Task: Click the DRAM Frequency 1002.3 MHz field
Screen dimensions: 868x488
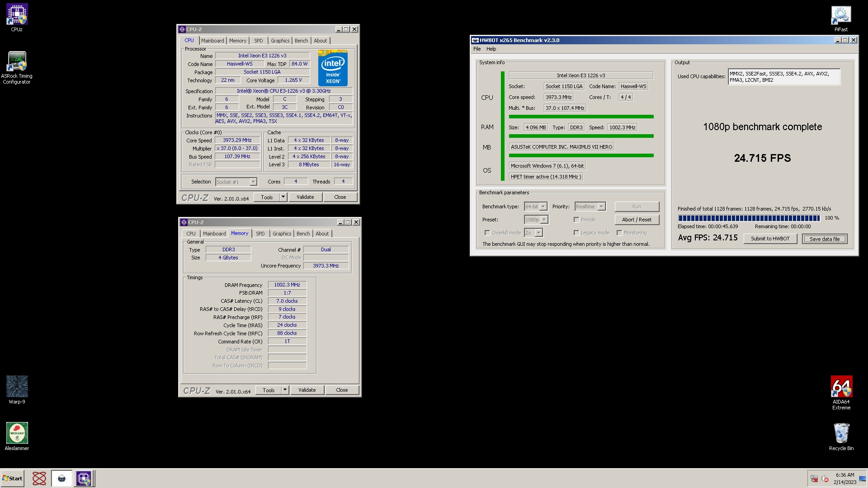Action: (287, 285)
